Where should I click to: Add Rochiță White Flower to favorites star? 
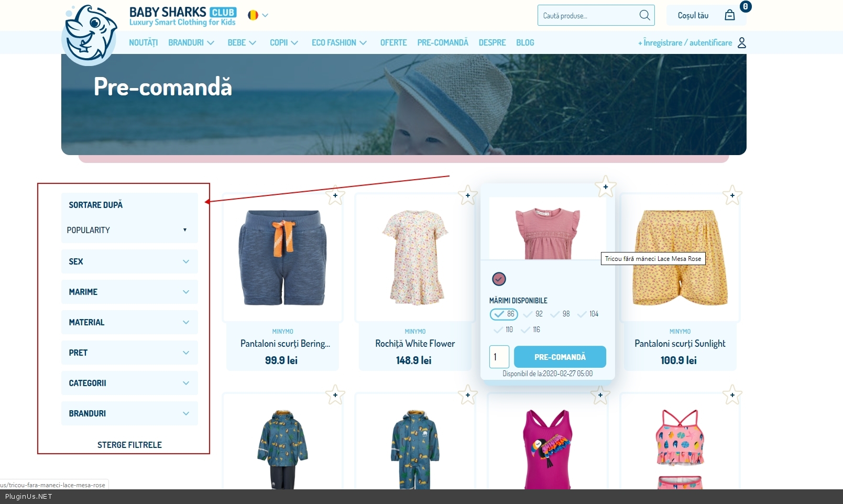coord(468,195)
